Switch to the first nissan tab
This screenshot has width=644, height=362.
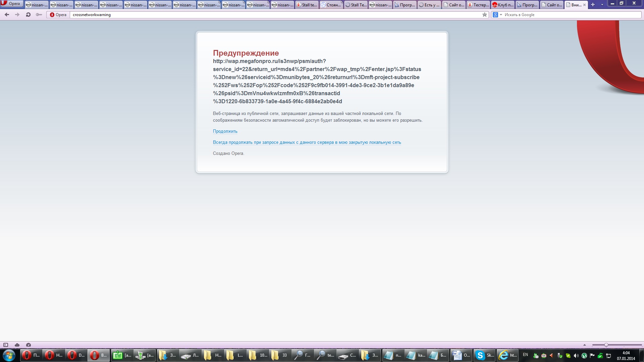point(37,5)
